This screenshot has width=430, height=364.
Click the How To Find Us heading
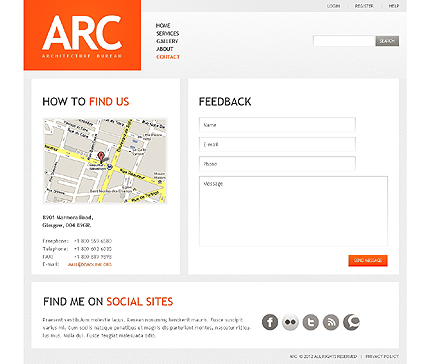tap(86, 102)
